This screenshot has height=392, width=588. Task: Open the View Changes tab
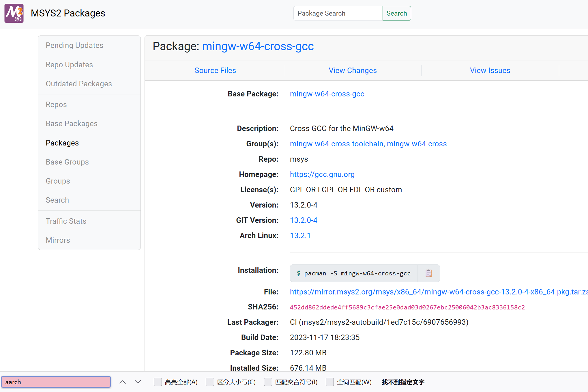pos(353,70)
